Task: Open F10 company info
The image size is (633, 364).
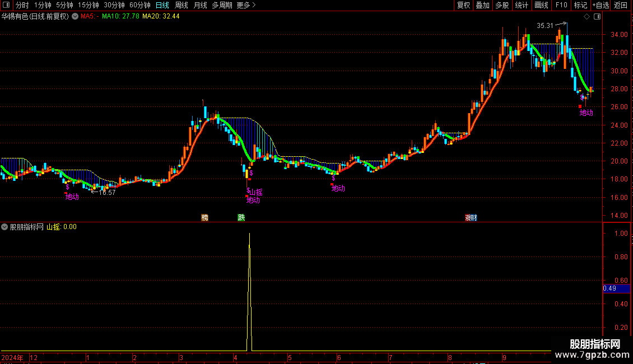Action: (x=561, y=5)
